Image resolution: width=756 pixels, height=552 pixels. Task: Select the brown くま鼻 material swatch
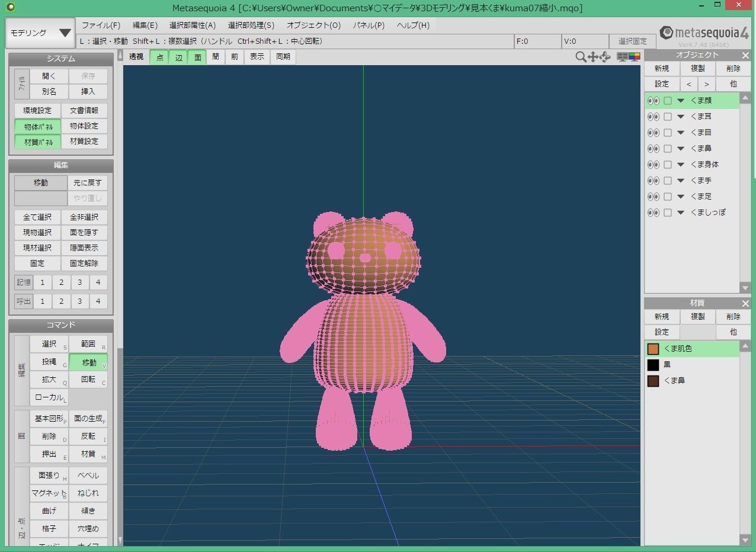653,381
